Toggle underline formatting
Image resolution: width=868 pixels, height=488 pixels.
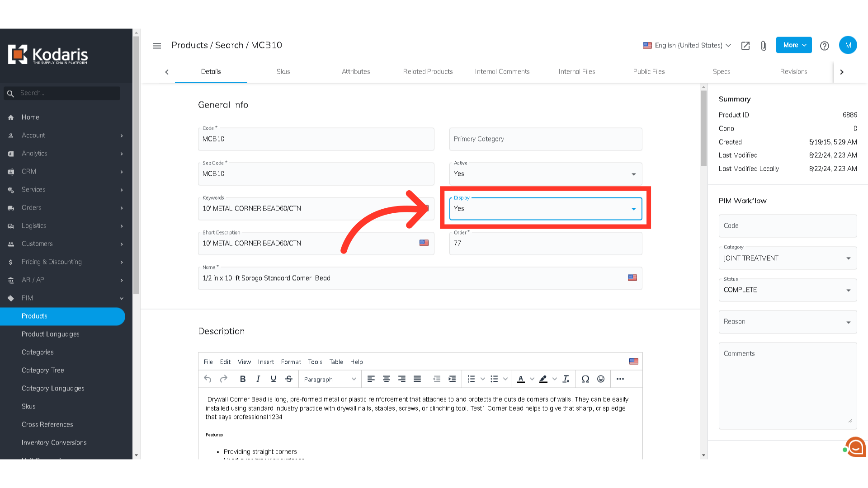click(x=274, y=379)
